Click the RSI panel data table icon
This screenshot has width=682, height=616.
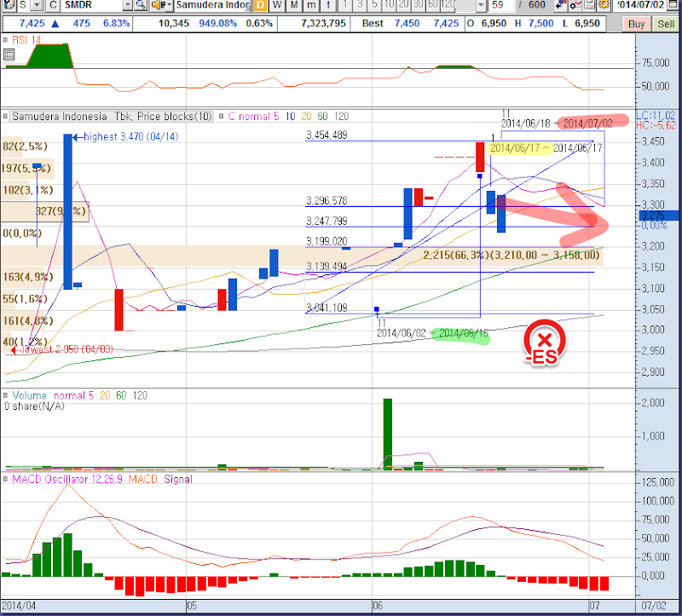pyautogui.click(x=9, y=55)
